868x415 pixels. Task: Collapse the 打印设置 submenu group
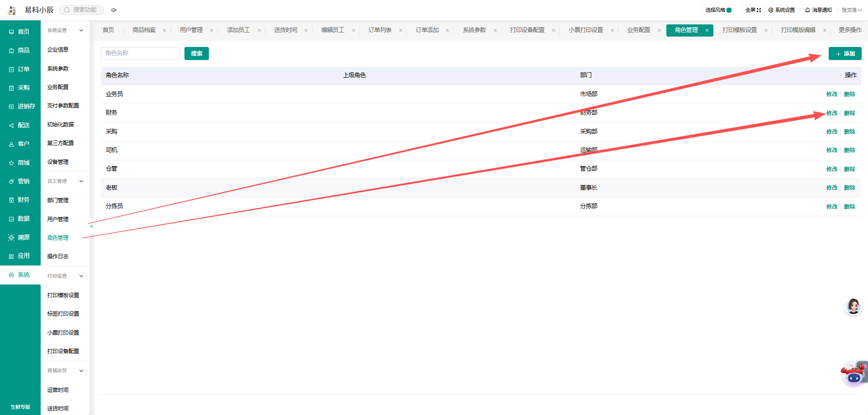coord(81,276)
